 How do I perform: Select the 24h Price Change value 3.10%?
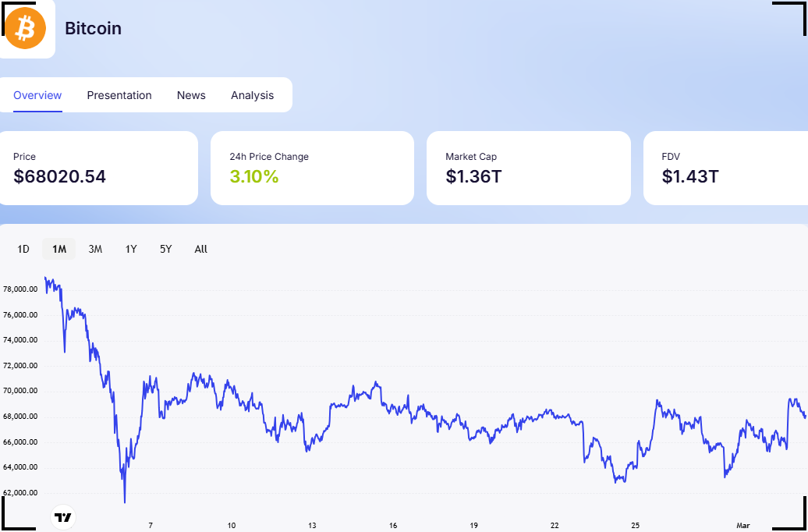click(254, 176)
